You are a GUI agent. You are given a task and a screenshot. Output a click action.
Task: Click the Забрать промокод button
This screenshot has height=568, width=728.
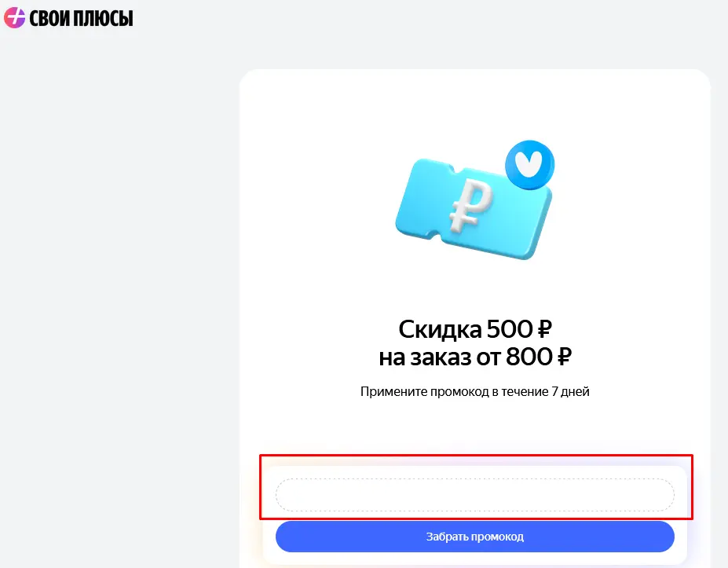(x=474, y=537)
